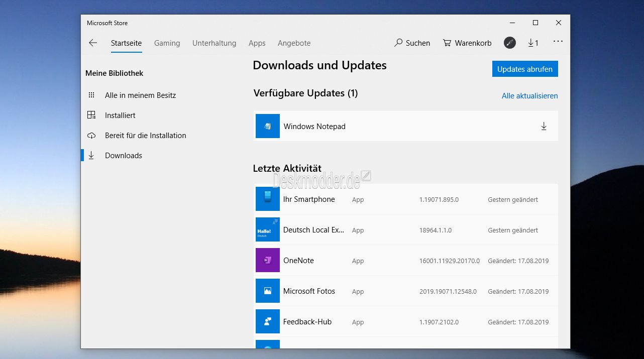644x359 pixels.
Task: Click the Installiert layout icon
Action: (x=91, y=115)
